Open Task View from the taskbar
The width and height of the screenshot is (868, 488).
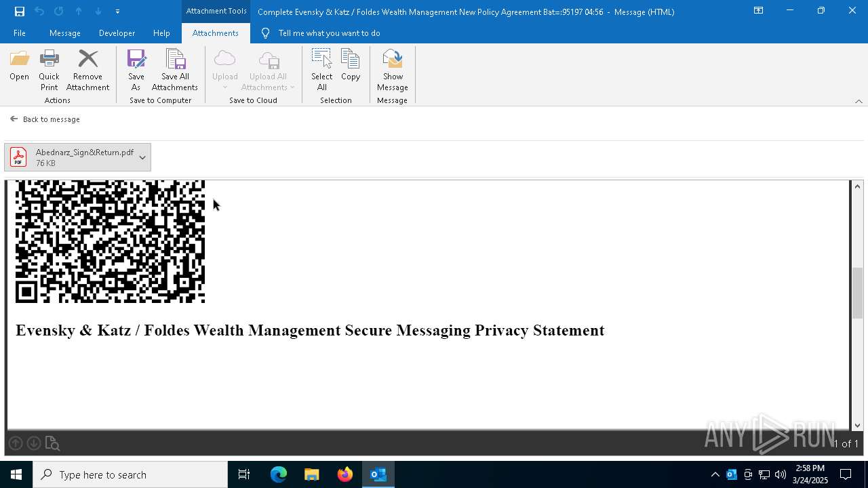pos(244,474)
